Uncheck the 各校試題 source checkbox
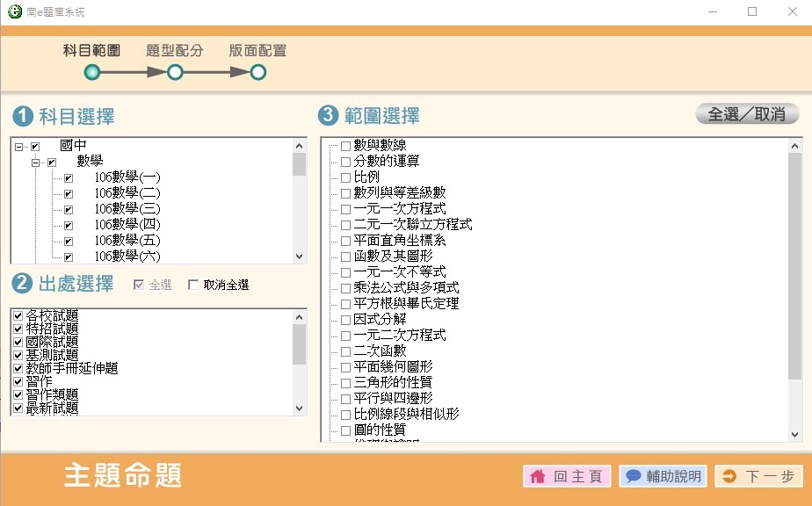 pos(18,315)
